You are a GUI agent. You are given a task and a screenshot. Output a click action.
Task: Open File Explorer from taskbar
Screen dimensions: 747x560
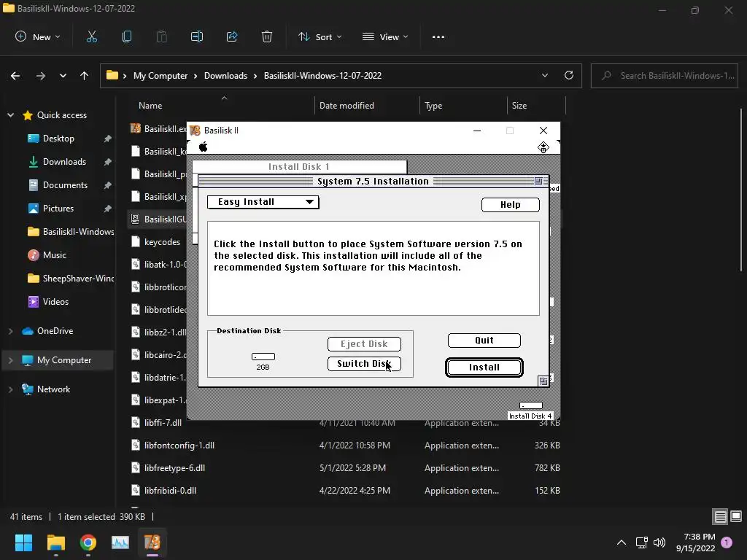(55, 542)
